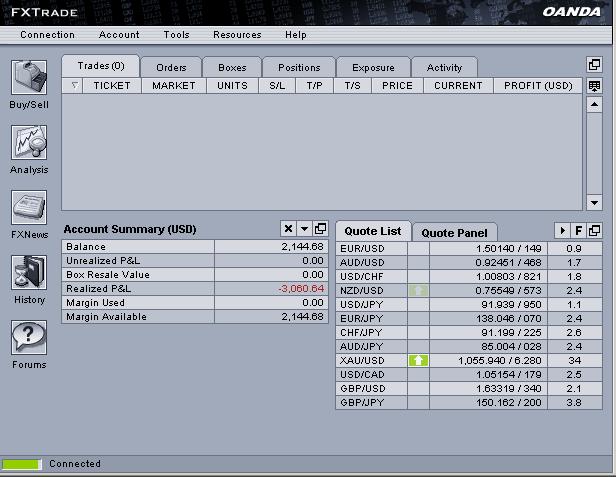This screenshot has width=616, height=477.
Task: Click the Connected status text
Action: click(75, 464)
